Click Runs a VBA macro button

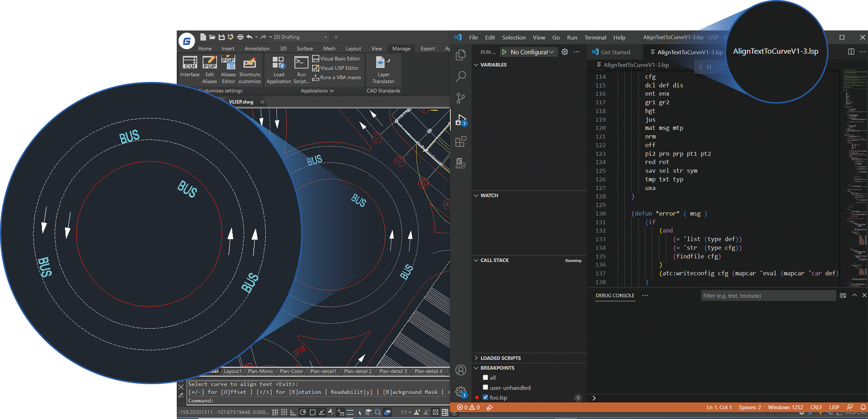(337, 78)
